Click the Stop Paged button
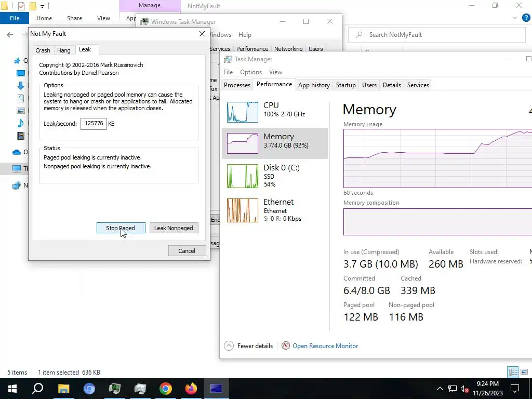The image size is (532, 399). coord(121,228)
